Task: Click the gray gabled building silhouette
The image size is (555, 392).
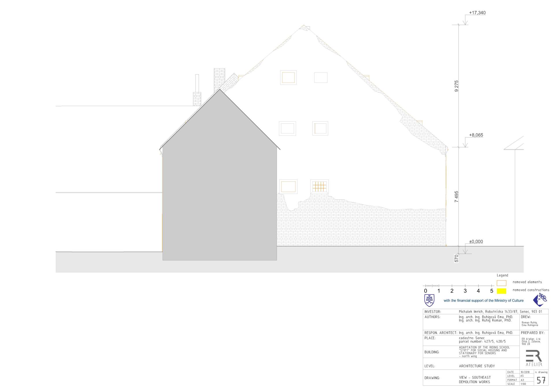Action: tap(220, 188)
